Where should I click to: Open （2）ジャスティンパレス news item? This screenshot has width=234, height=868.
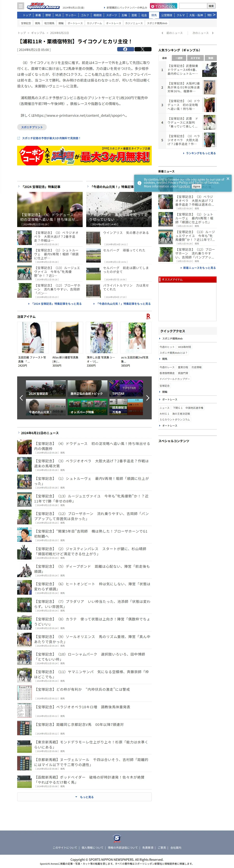(84, 553)
